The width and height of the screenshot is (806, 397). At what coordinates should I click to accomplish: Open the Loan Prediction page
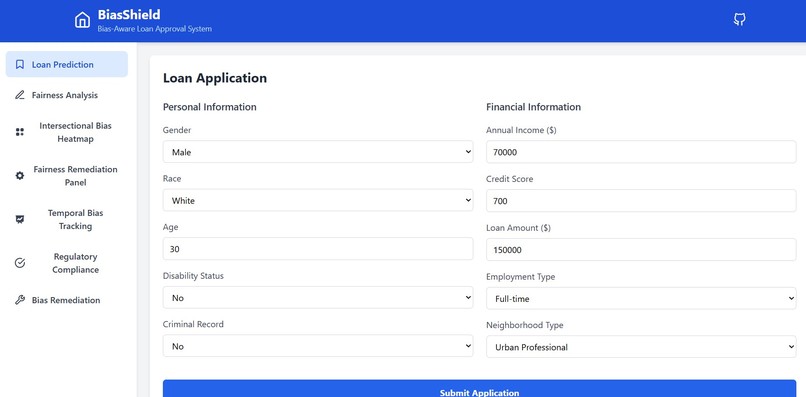67,64
